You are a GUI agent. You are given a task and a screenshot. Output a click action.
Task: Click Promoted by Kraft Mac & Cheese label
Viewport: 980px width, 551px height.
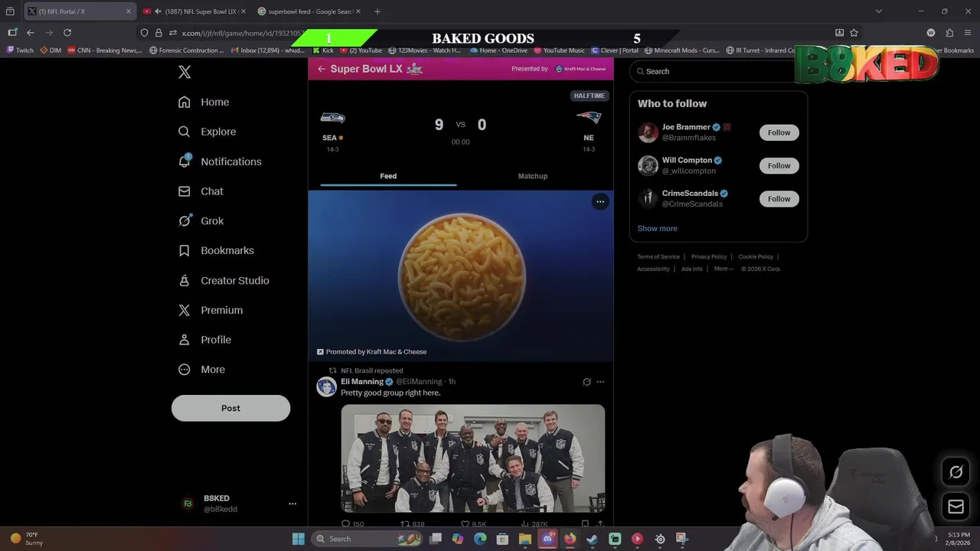(x=371, y=352)
